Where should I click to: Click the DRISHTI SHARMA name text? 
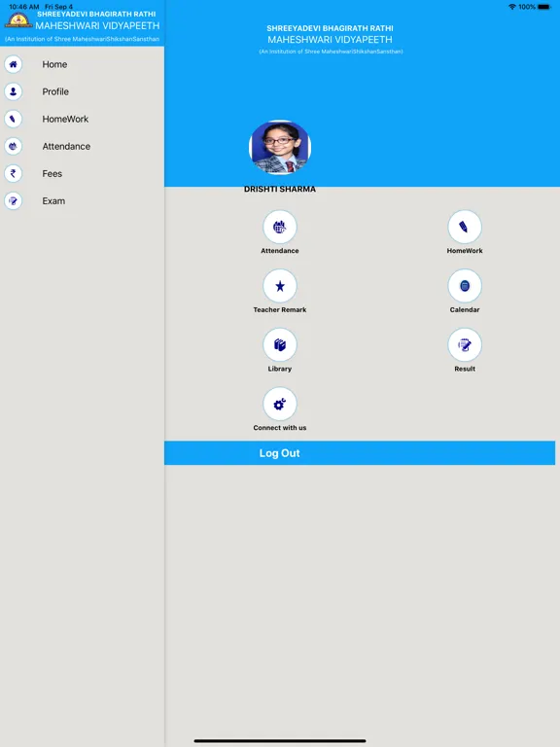pyautogui.click(x=280, y=189)
